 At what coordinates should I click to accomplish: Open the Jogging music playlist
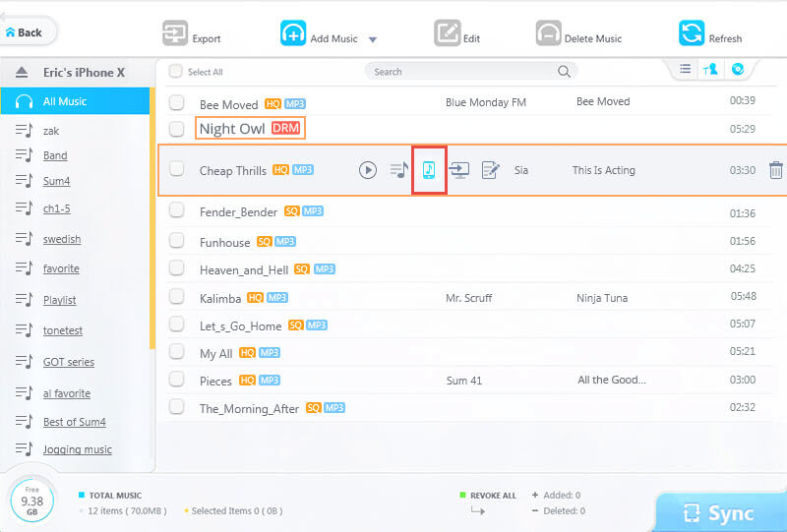(x=78, y=449)
